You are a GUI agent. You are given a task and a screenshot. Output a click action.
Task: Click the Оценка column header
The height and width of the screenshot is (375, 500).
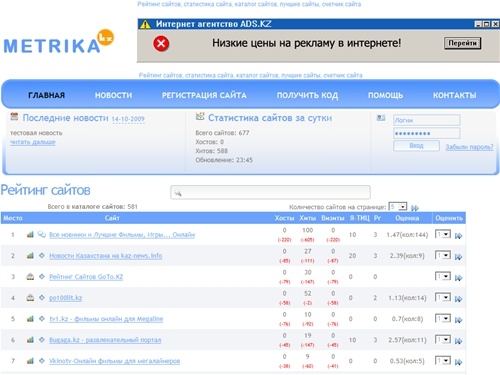pyautogui.click(x=407, y=218)
